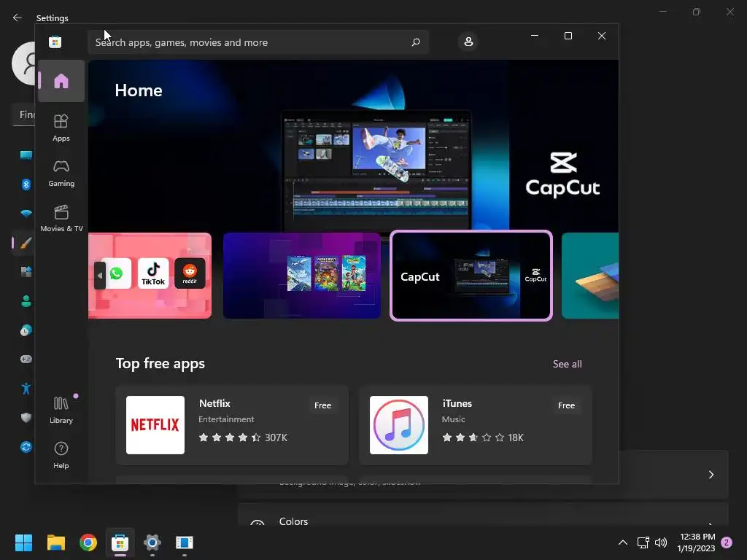Select Network wifi icon in Settings sidebar

pyautogui.click(x=26, y=214)
